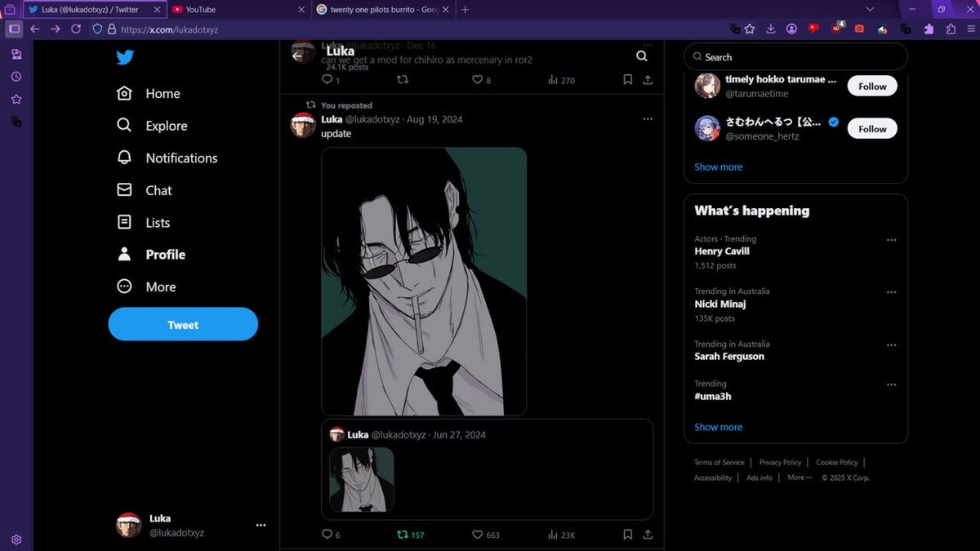Open the More menu in left navigation
Image resolution: width=980 pixels, height=551 pixels.
click(147, 287)
